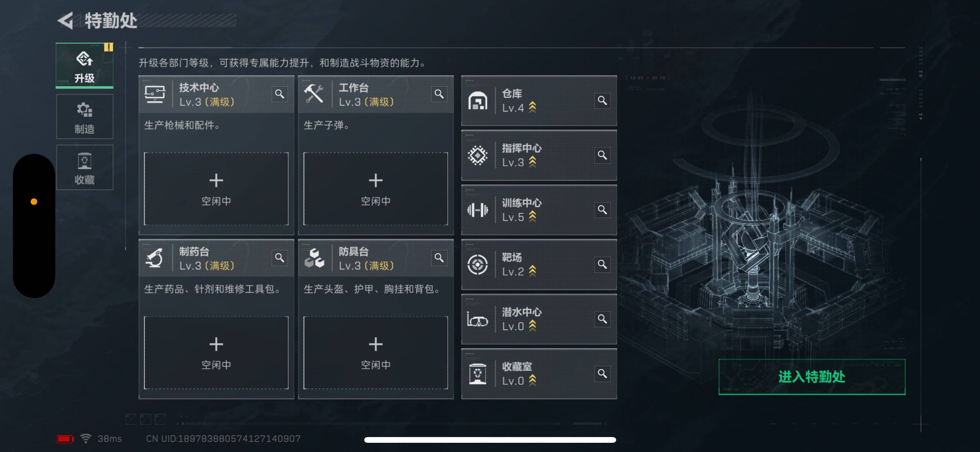
Task: Use the empty 防具台 crafting slot
Action: tap(376, 353)
